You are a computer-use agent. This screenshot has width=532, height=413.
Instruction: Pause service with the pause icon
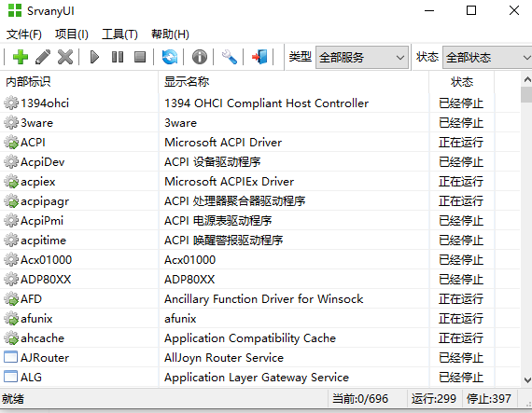click(x=118, y=57)
